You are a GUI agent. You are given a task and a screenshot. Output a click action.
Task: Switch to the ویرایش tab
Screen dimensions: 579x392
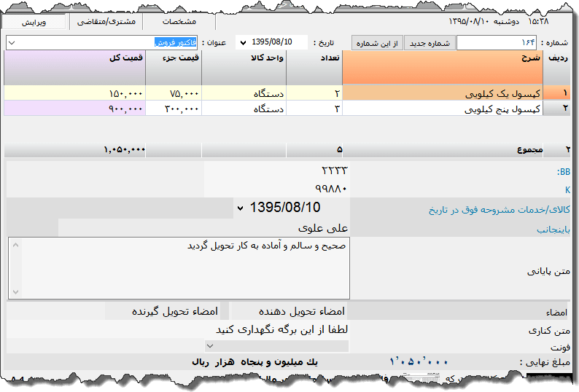click(34, 22)
